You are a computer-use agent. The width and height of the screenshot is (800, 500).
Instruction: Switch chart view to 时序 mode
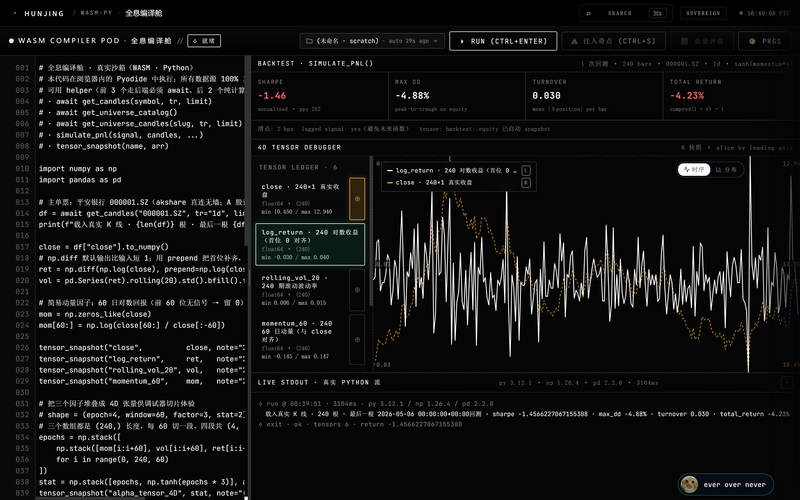694,169
